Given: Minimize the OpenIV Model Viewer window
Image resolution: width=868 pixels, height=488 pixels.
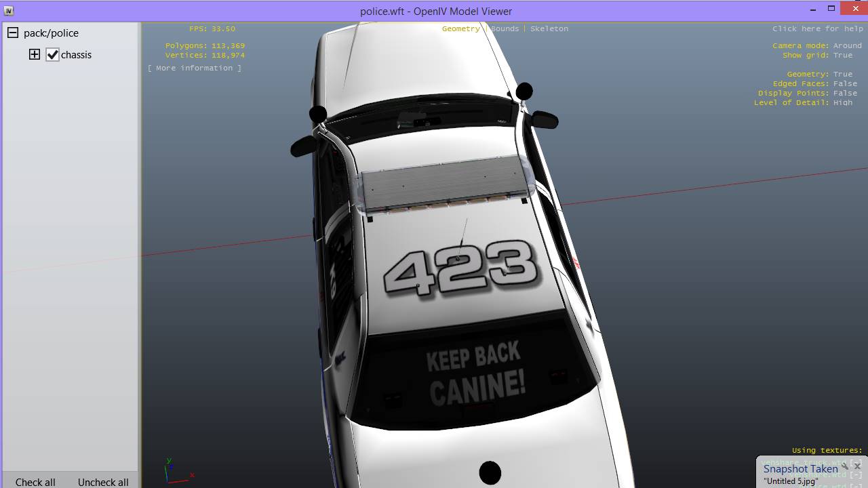Looking at the screenshot, I should (x=813, y=9).
